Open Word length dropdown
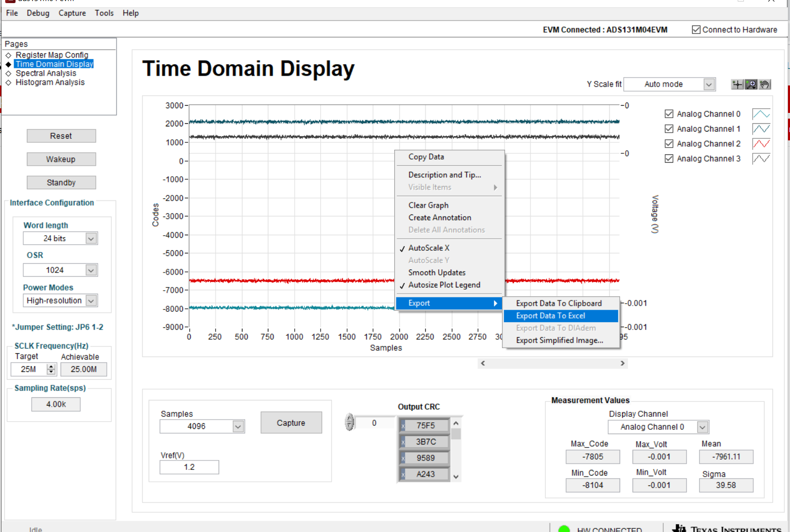Image resolution: width=790 pixels, height=532 pixels. pos(91,239)
